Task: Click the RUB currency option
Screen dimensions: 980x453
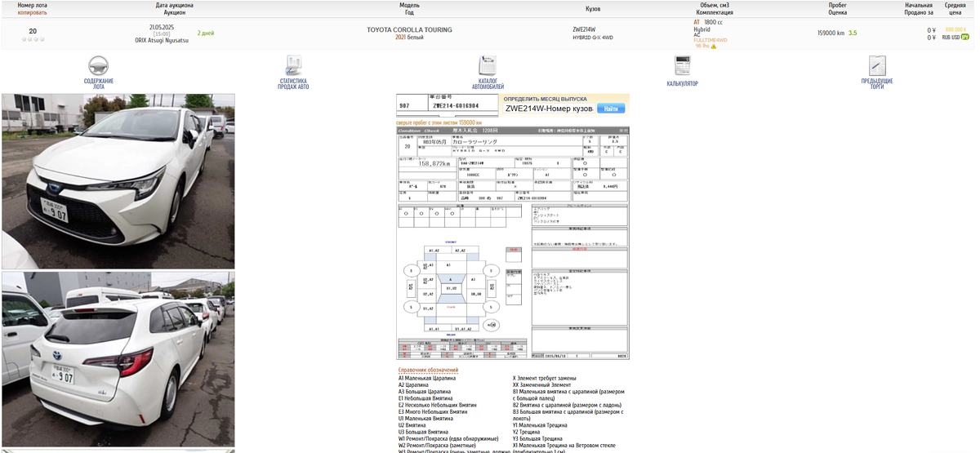Action: (946, 38)
